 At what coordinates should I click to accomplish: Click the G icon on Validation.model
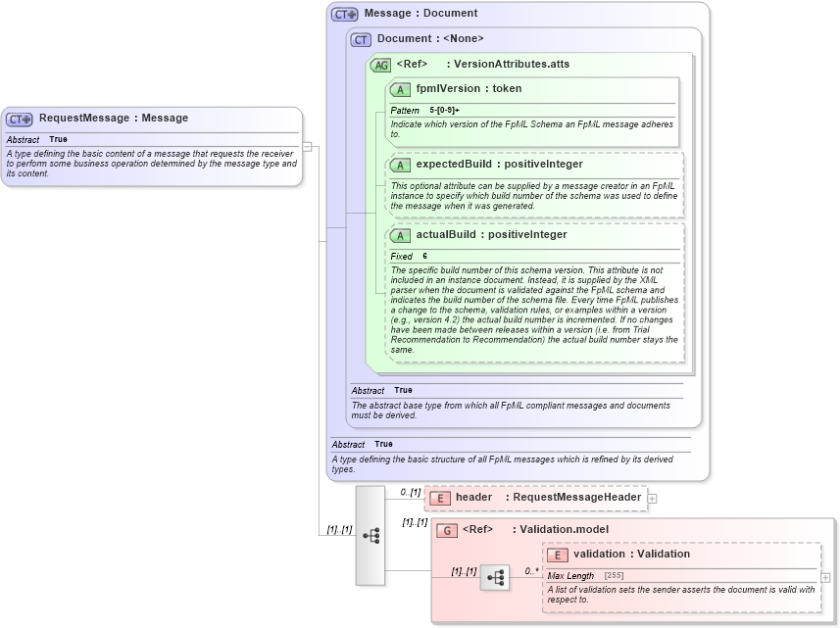447,530
